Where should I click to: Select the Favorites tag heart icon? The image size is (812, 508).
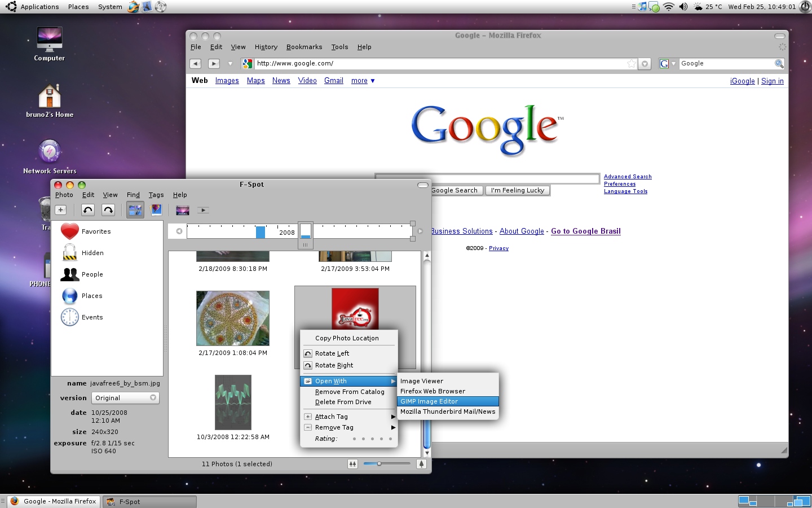[x=69, y=231]
